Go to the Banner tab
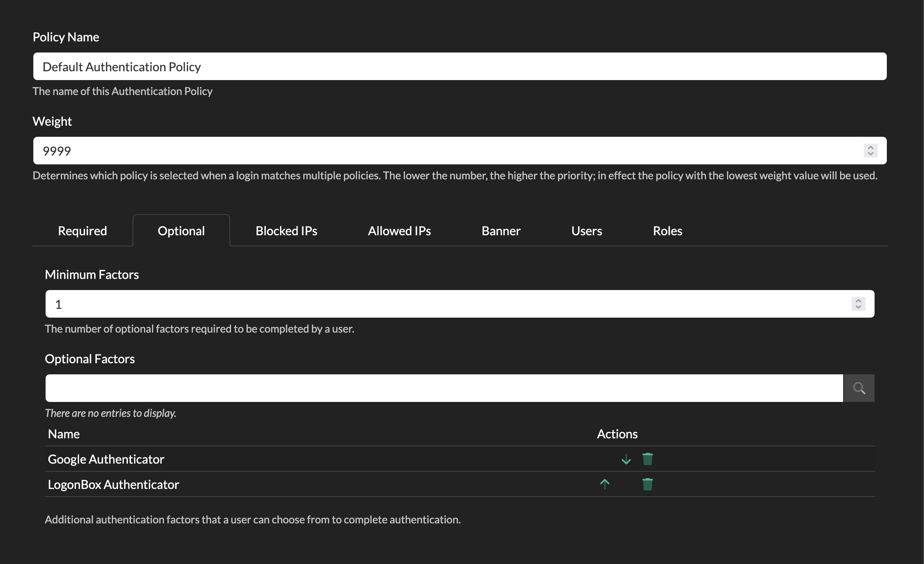Screen dimensions: 924x564 point(501,231)
